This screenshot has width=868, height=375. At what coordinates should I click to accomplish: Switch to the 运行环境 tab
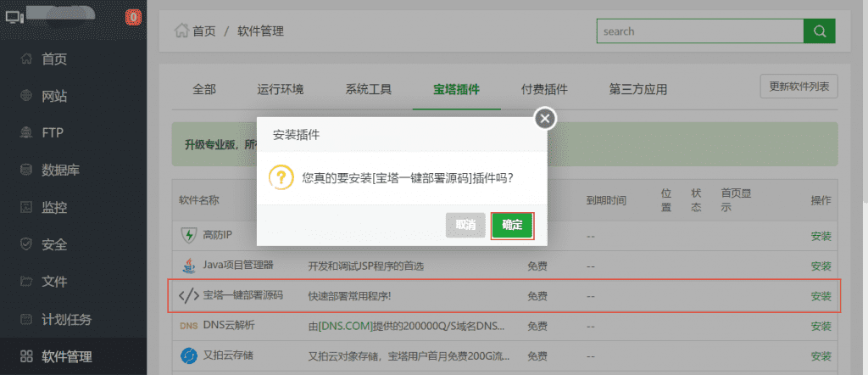pos(281,89)
